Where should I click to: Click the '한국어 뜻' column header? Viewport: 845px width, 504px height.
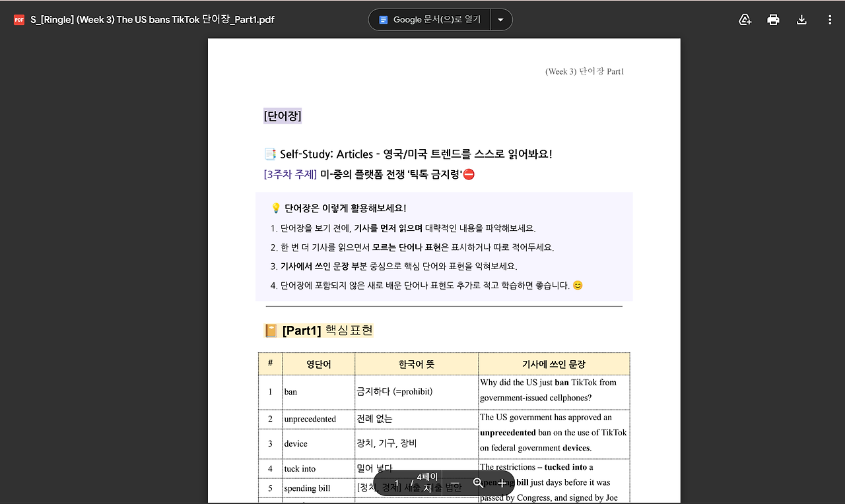417,363
